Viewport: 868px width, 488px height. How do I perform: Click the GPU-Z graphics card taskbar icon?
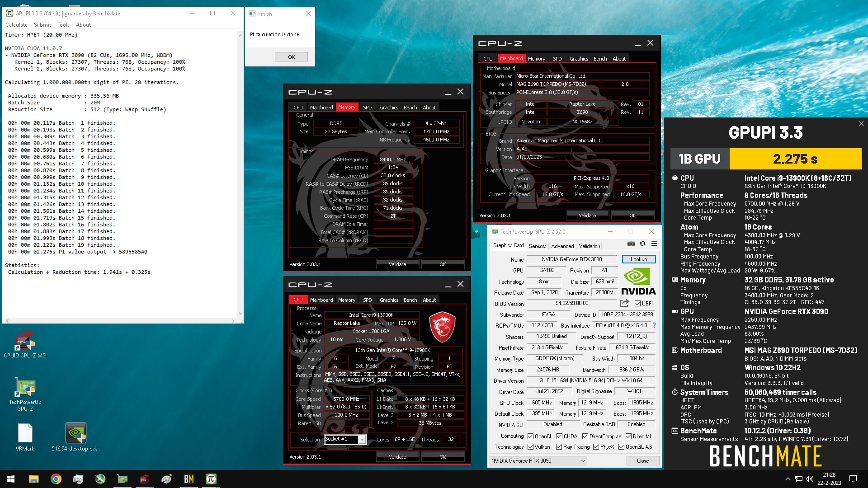(x=123, y=479)
